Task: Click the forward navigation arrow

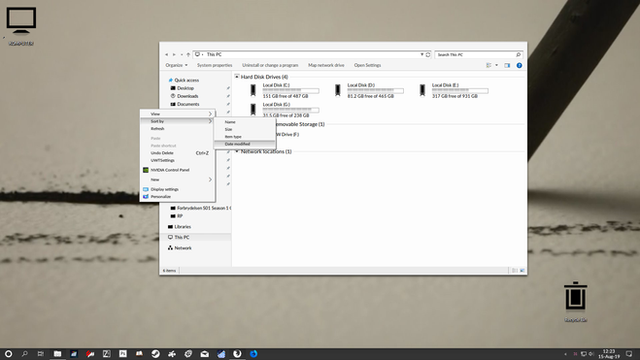Action: pos(174,54)
